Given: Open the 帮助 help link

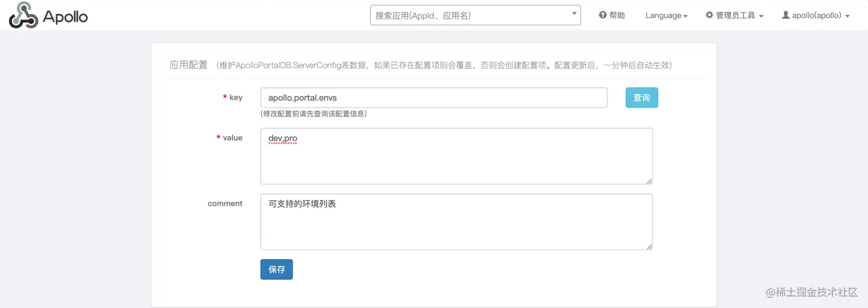Looking at the screenshot, I should (612, 15).
